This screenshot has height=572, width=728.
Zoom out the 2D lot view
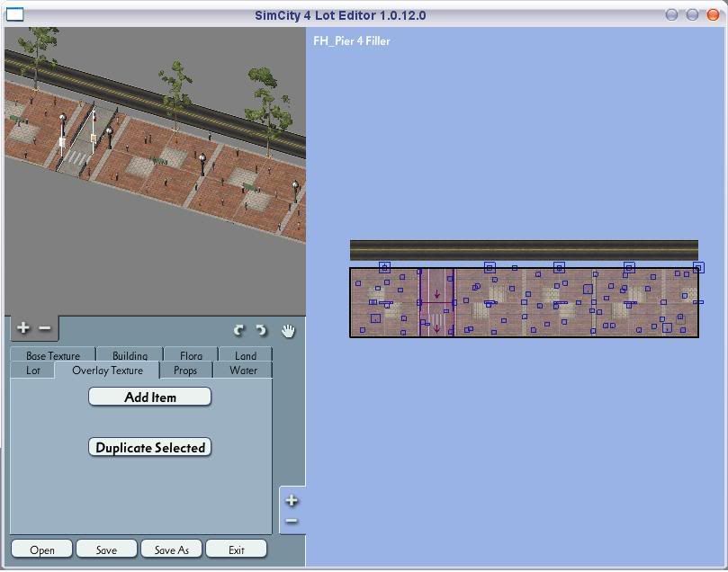292,521
